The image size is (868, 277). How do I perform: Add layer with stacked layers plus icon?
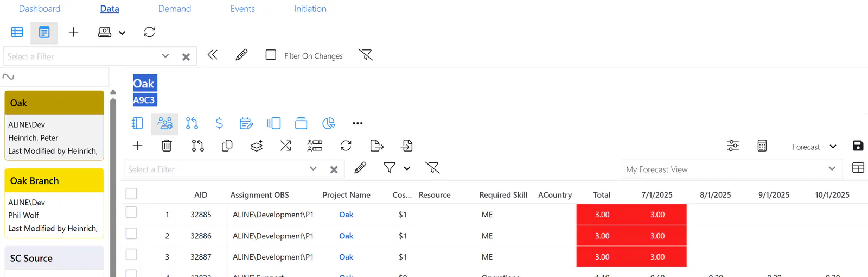(257, 146)
